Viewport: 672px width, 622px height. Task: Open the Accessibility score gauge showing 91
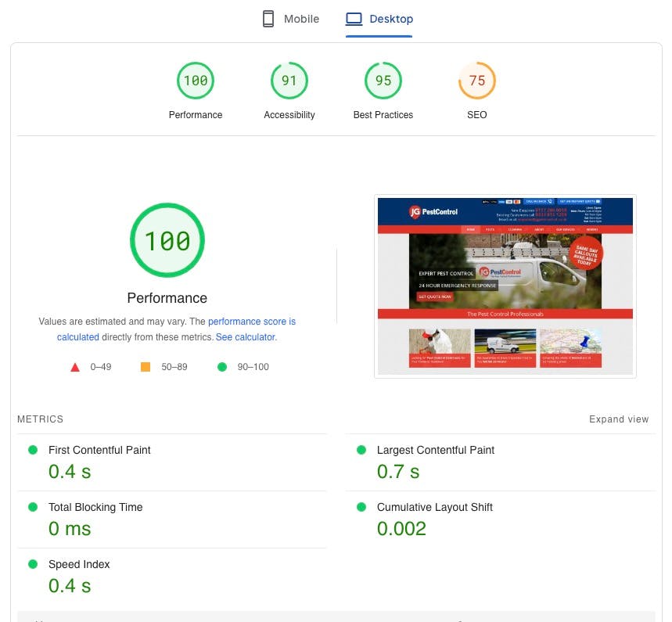289,81
